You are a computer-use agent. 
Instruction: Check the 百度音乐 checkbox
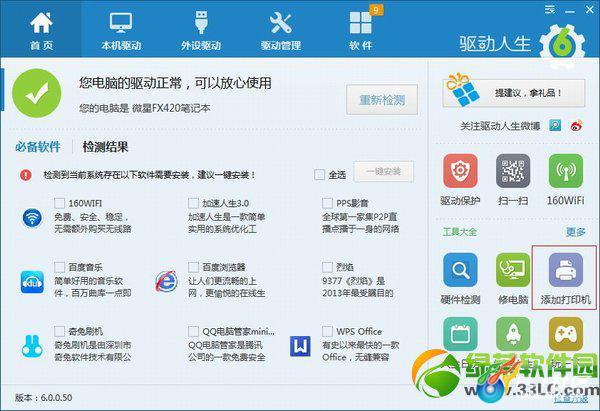pyautogui.click(x=59, y=267)
